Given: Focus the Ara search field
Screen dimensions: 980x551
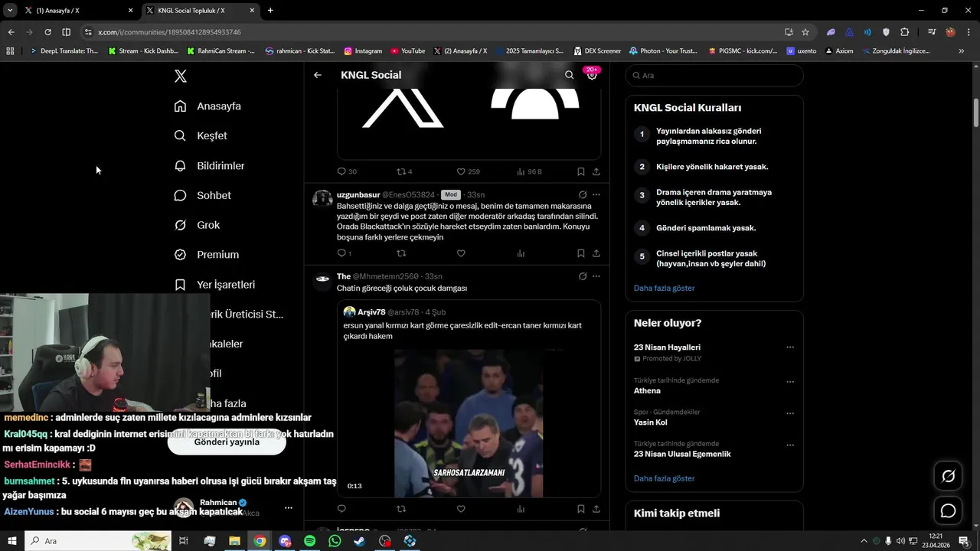Looking at the screenshot, I should point(714,76).
